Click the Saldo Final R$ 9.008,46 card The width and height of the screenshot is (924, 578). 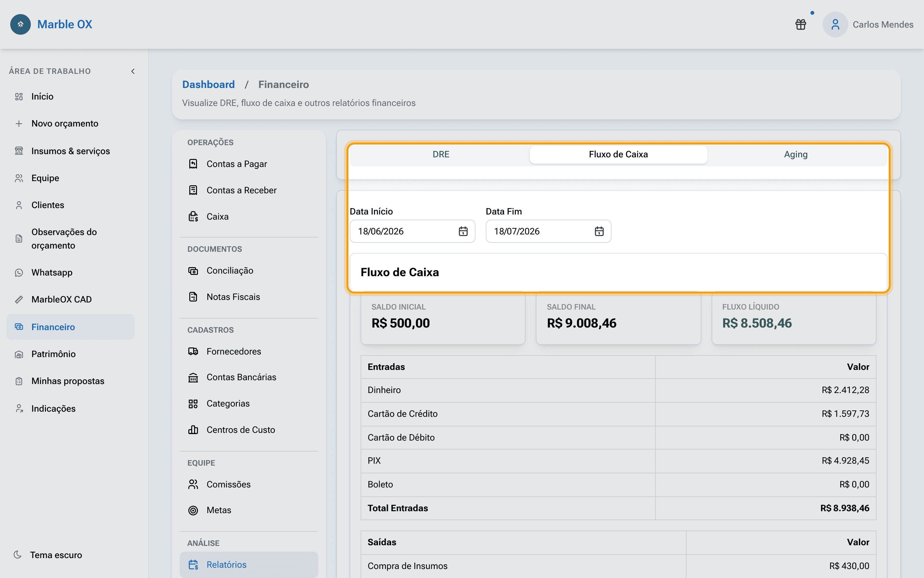[618, 318]
